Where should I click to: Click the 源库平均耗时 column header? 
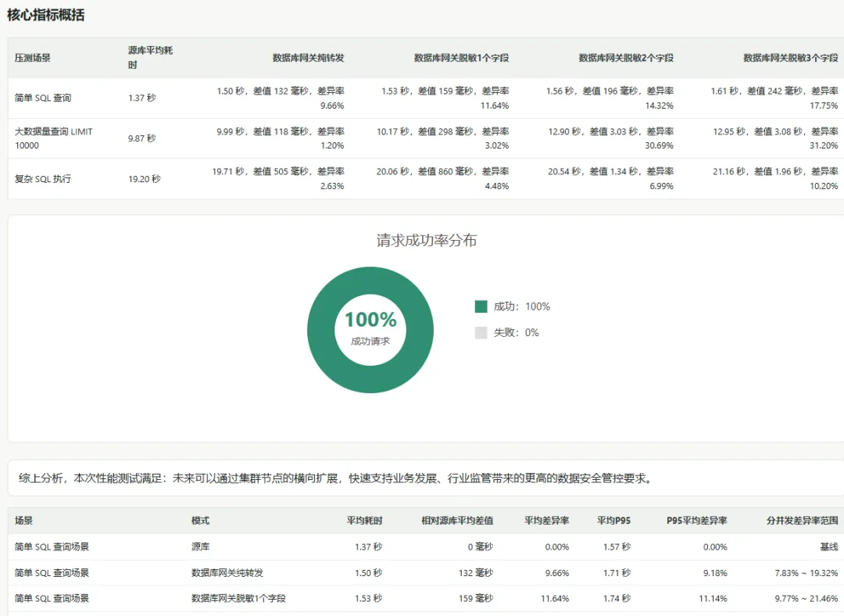150,58
